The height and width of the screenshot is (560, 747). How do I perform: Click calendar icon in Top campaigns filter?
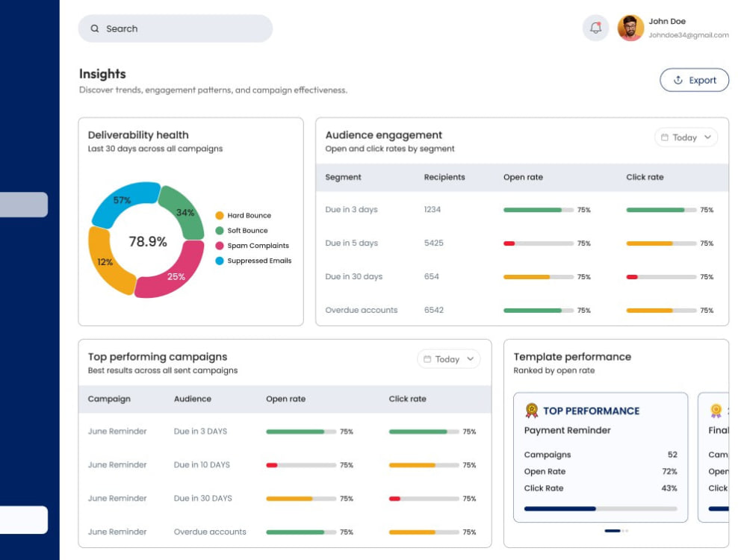click(427, 359)
